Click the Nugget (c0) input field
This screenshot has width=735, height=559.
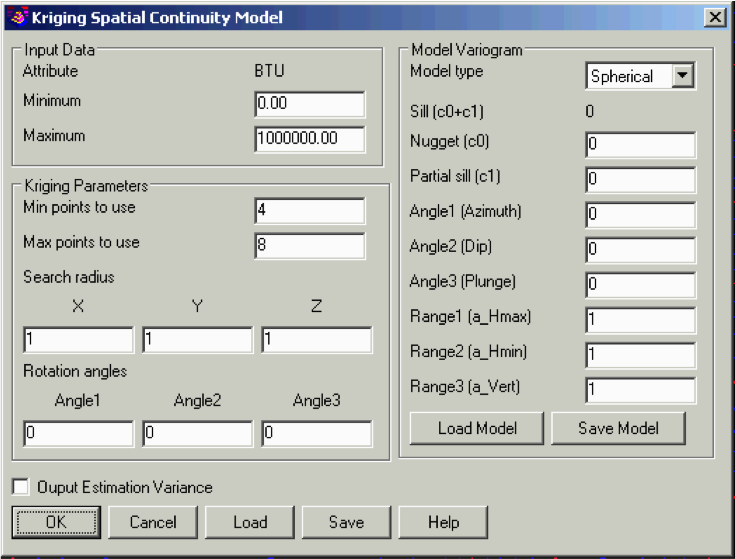tap(640, 145)
